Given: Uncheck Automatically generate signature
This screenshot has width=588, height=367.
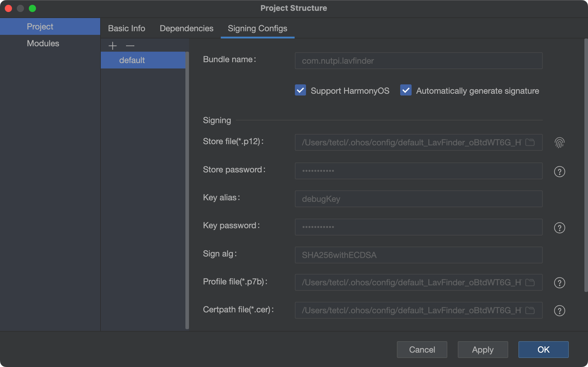Looking at the screenshot, I should (x=406, y=90).
